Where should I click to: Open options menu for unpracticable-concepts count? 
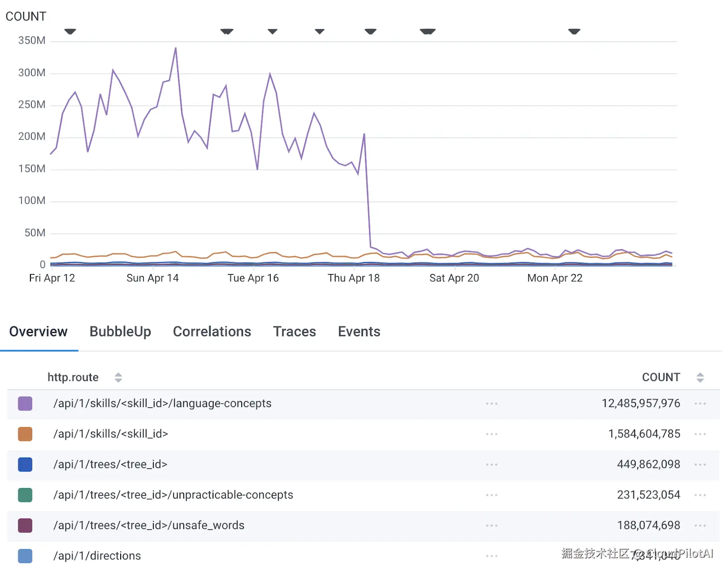pyautogui.click(x=700, y=495)
